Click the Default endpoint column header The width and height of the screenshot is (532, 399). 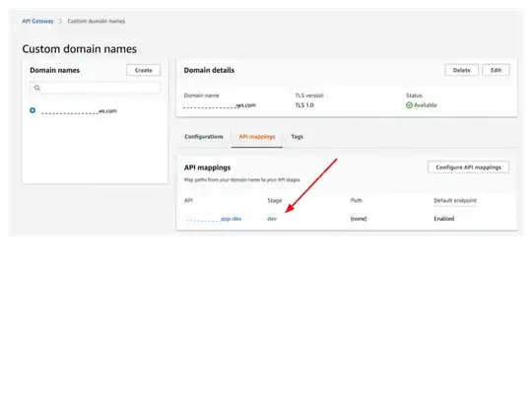pyautogui.click(x=455, y=201)
